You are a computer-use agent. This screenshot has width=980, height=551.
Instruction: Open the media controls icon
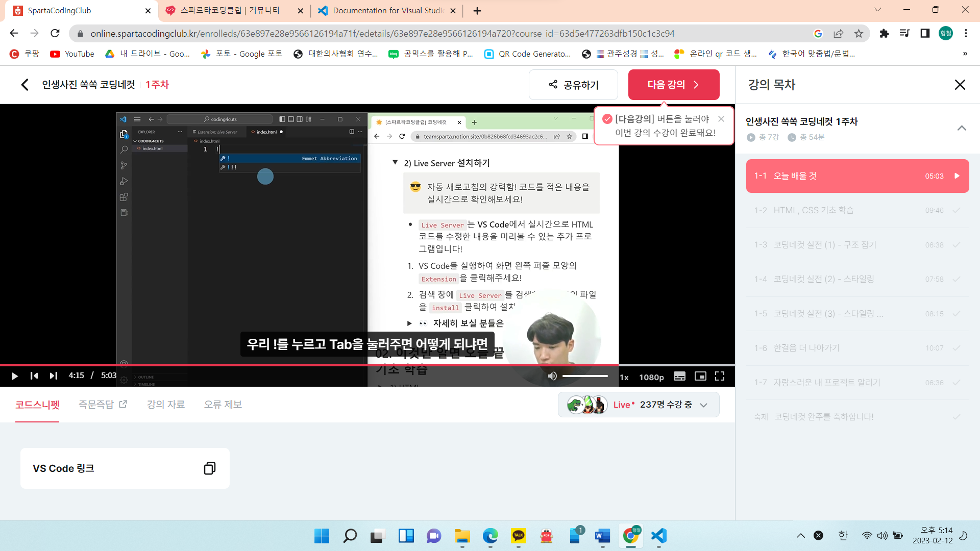point(904,33)
